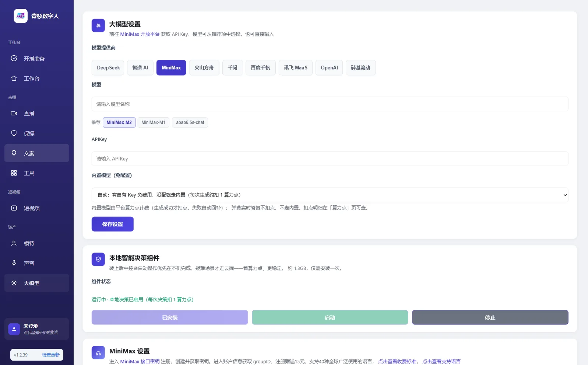Open the 内置模型 dropdown

(x=330, y=195)
